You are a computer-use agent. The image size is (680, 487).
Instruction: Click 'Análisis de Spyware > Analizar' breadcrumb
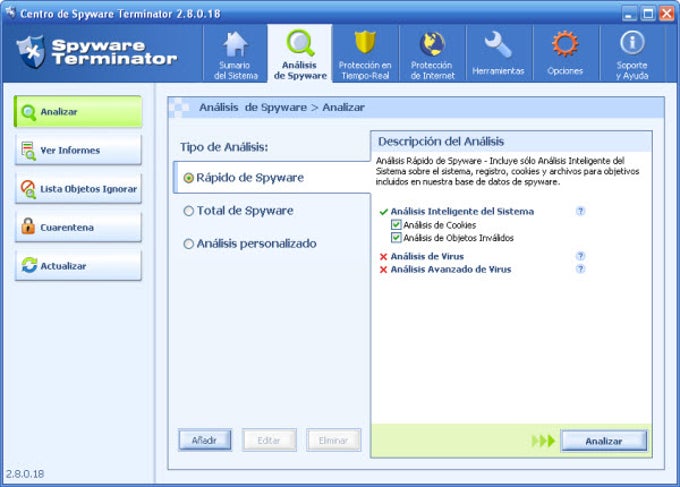click(282, 107)
